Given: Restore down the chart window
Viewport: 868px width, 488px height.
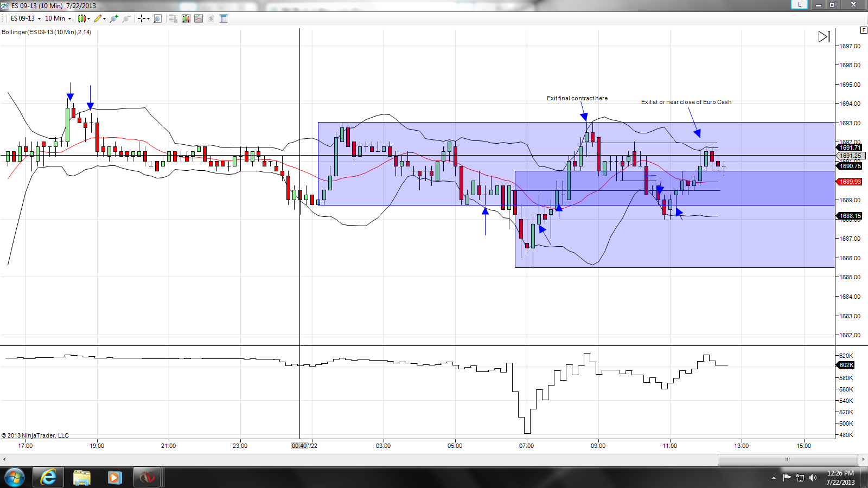Looking at the screenshot, I should [x=833, y=4].
